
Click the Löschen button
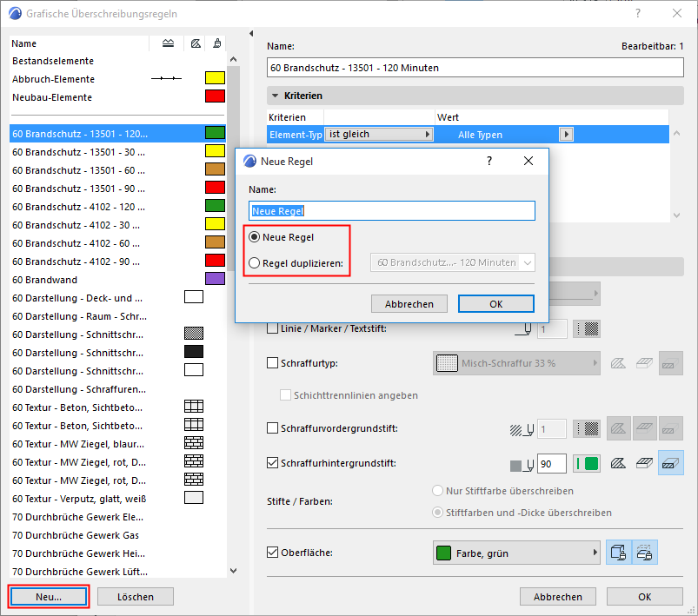coord(136,597)
